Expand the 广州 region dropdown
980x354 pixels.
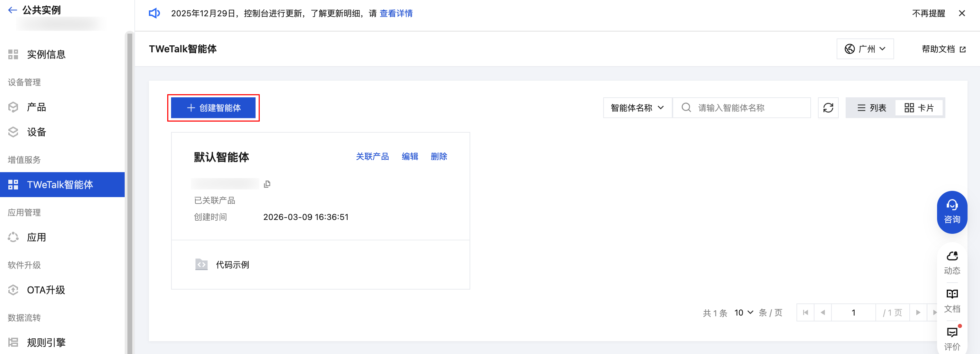pyautogui.click(x=865, y=49)
